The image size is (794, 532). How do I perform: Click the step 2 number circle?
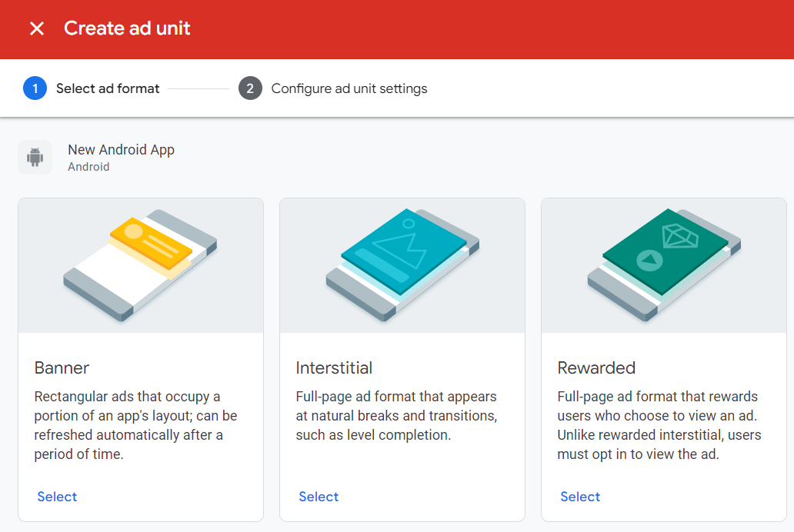tap(250, 88)
